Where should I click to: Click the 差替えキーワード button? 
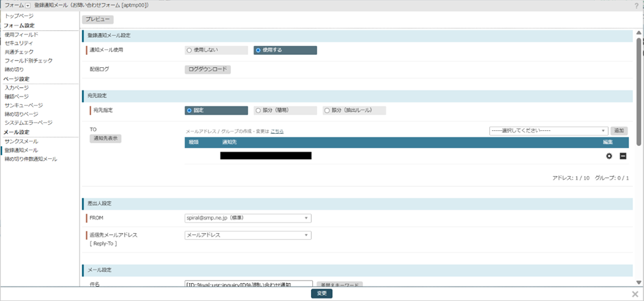pyautogui.click(x=340, y=285)
